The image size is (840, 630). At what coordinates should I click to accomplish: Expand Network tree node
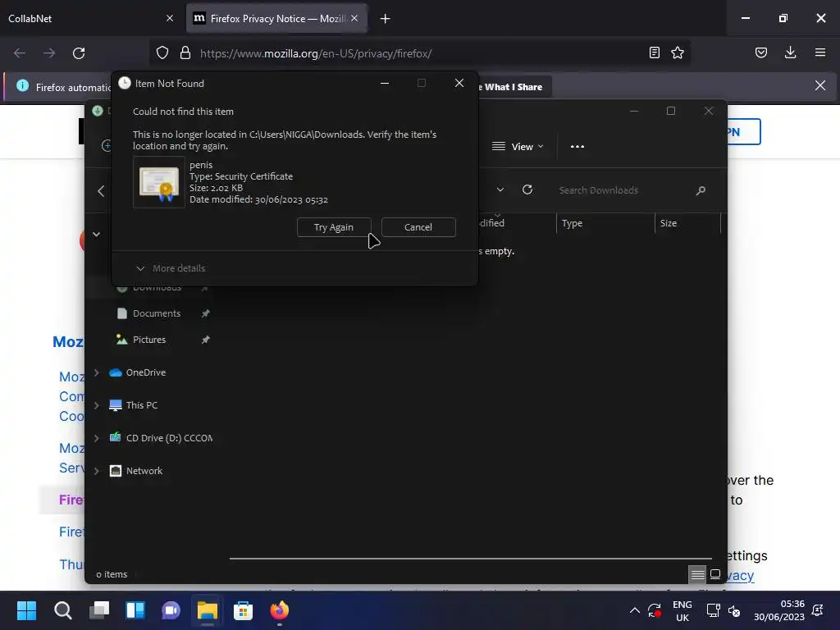point(97,471)
